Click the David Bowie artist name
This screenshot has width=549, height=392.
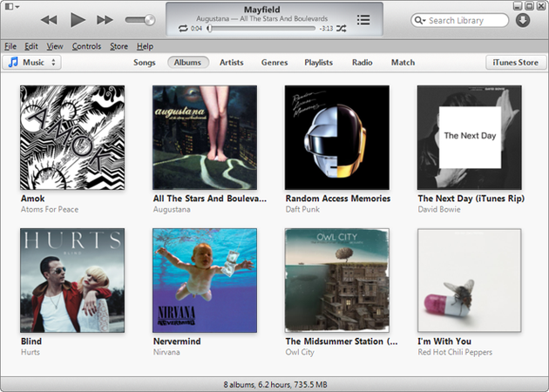[x=439, y=209]
